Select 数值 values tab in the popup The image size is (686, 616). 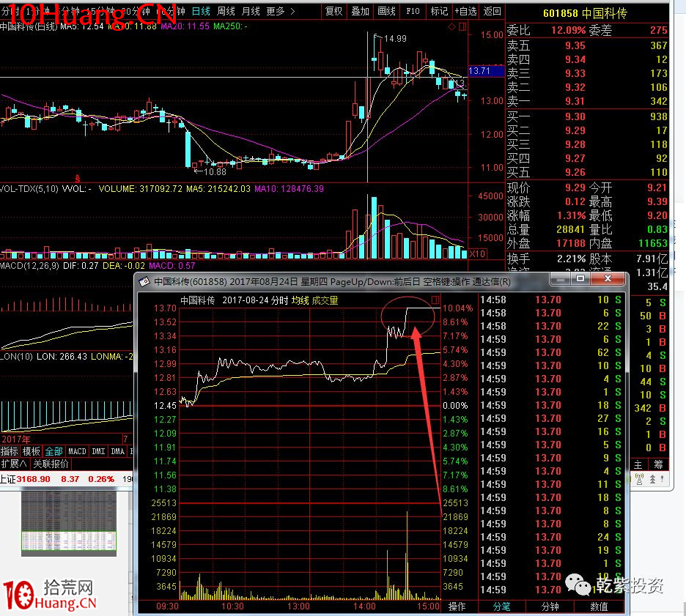click(599, 606)
